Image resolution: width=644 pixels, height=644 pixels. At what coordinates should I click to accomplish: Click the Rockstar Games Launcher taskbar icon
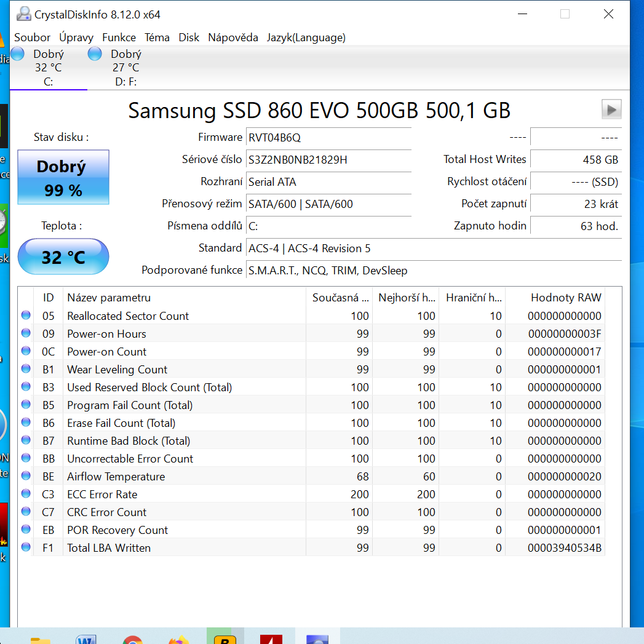225,638
